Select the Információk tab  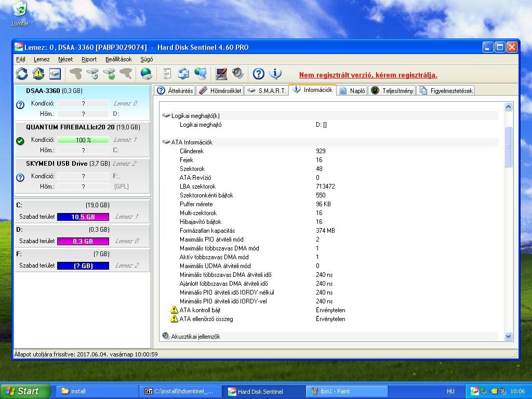312,90
